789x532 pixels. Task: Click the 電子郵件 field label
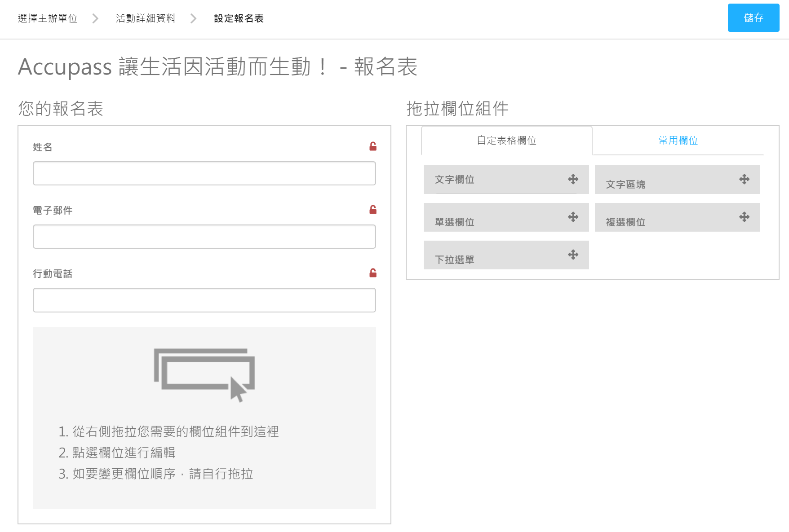pos(53,211)
